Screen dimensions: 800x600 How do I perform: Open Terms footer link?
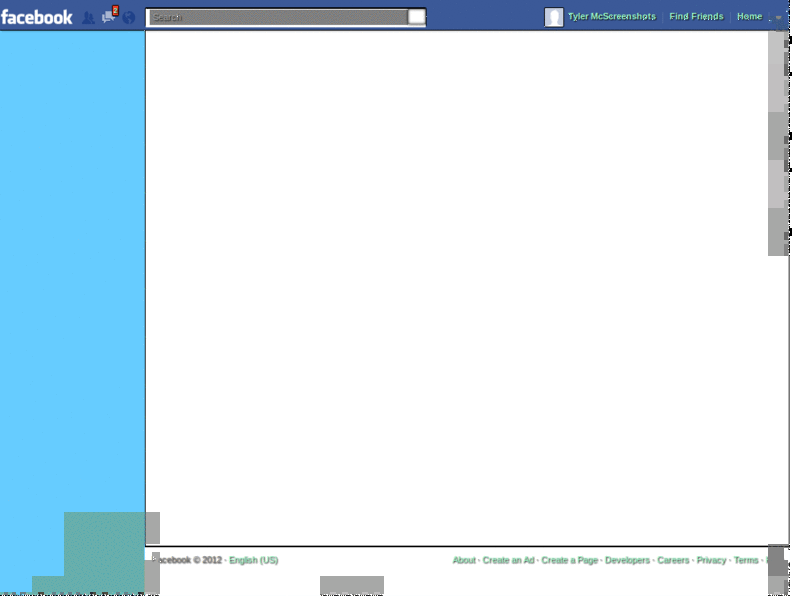[746, 560]
